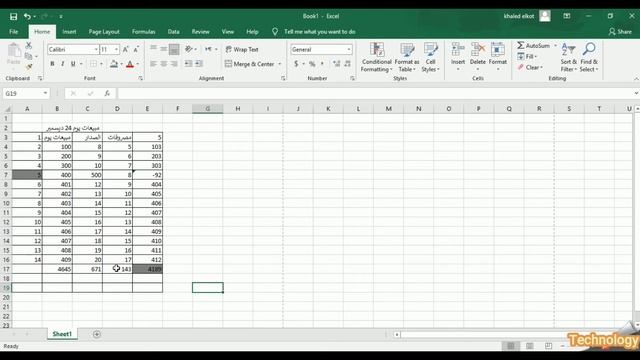Screen dimensions: 640x360
Task: Toggle Underline formatting
Action: (73, 64)
